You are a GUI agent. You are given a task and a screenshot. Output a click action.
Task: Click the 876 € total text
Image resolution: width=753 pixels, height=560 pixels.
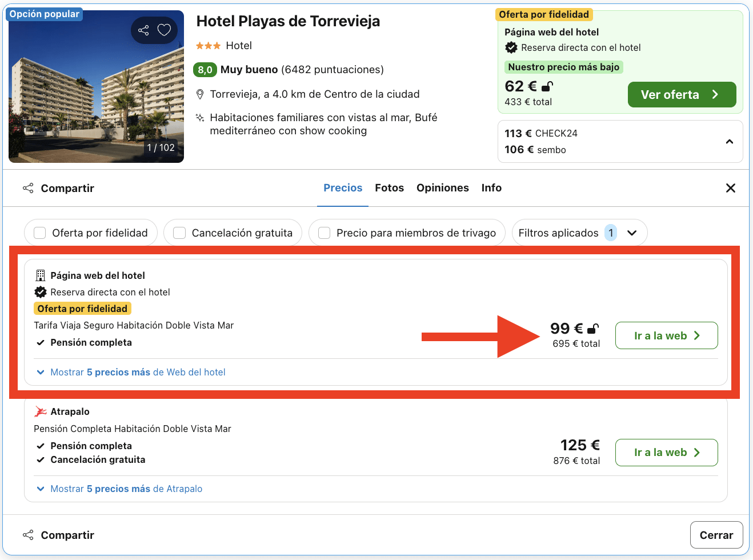pyautogui.click(x=576, y=461)
